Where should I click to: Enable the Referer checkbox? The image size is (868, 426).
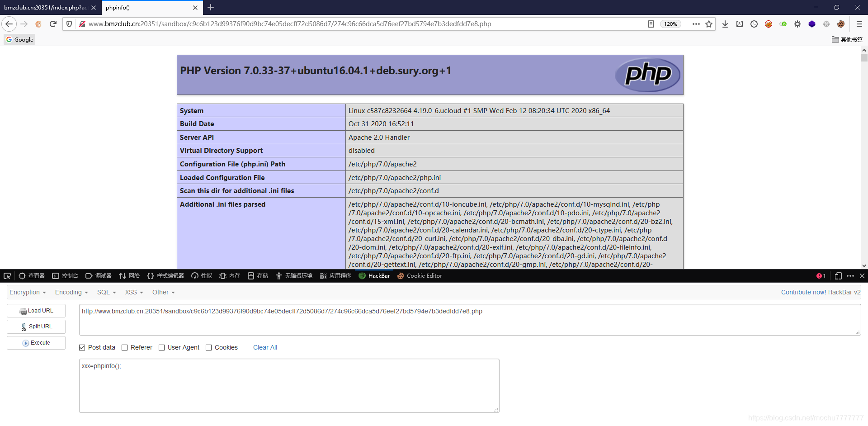tap(124, 347)
